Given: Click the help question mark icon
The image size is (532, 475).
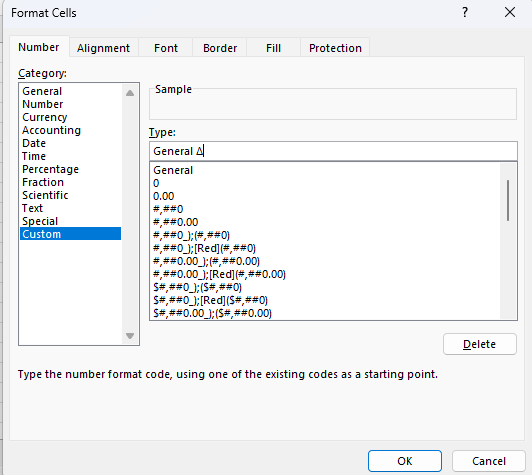Looking at the screenshot, I should pos(465,13).
